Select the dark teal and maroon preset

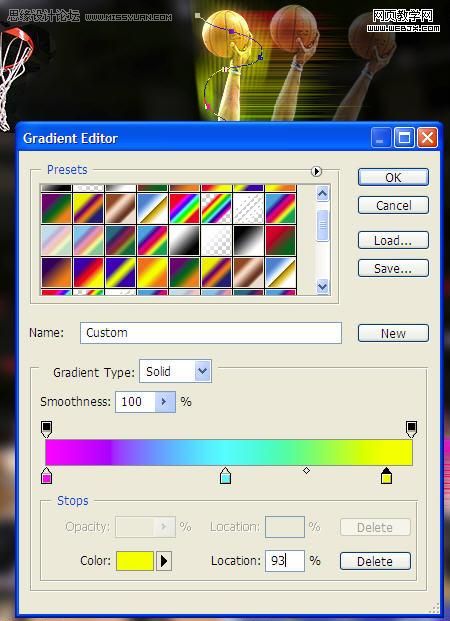point(120,240)
